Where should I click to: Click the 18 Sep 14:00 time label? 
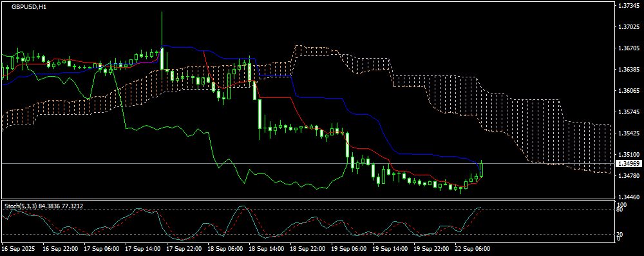coord(266,249)
